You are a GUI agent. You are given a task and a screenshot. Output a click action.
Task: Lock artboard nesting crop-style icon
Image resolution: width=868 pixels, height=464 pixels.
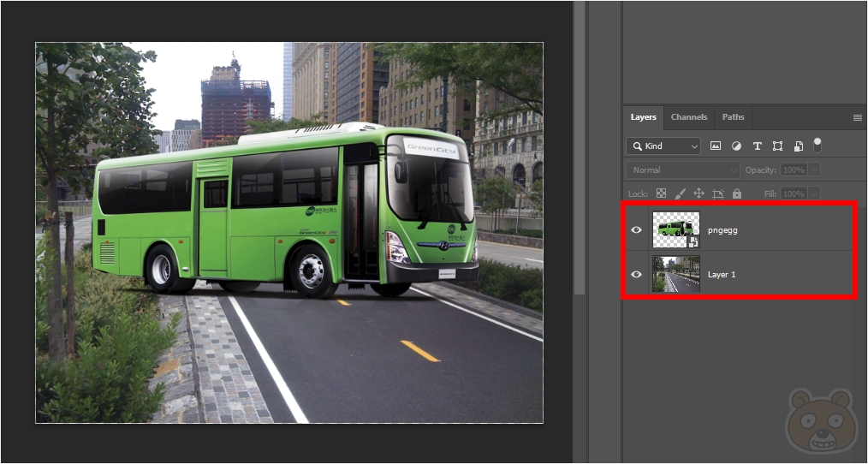click(x=718, y=193)
